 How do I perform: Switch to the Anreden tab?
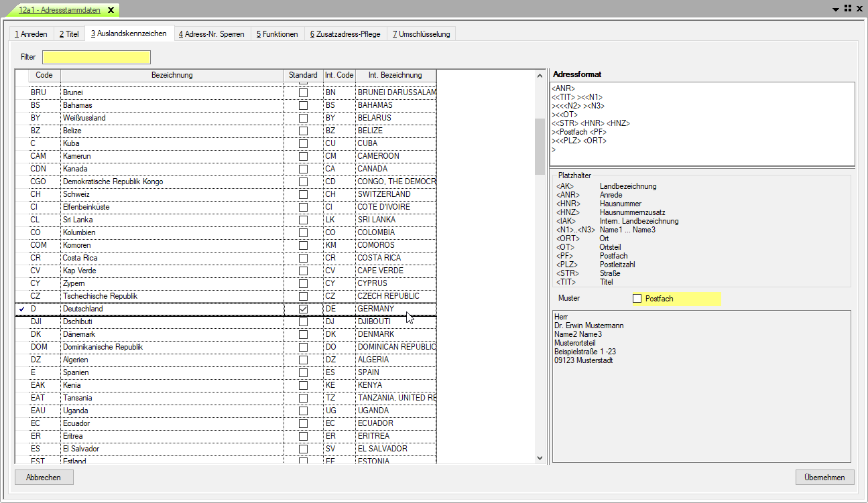point(31,34)
